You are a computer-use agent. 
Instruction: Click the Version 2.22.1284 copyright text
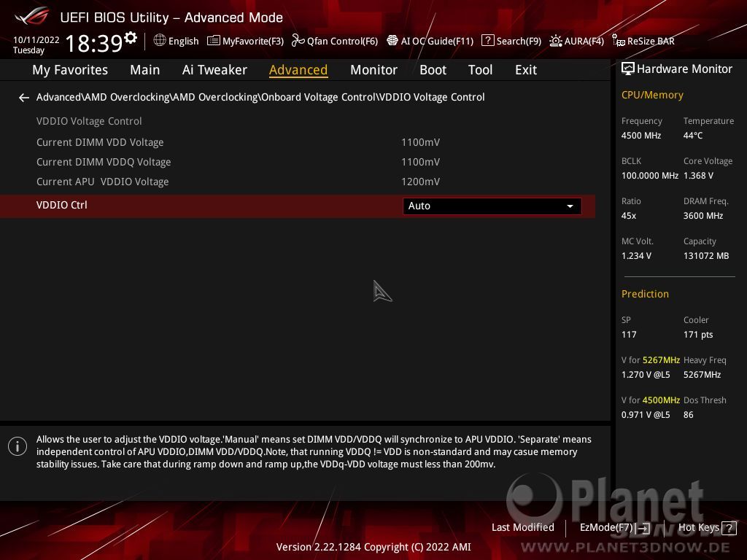(373, 547)
